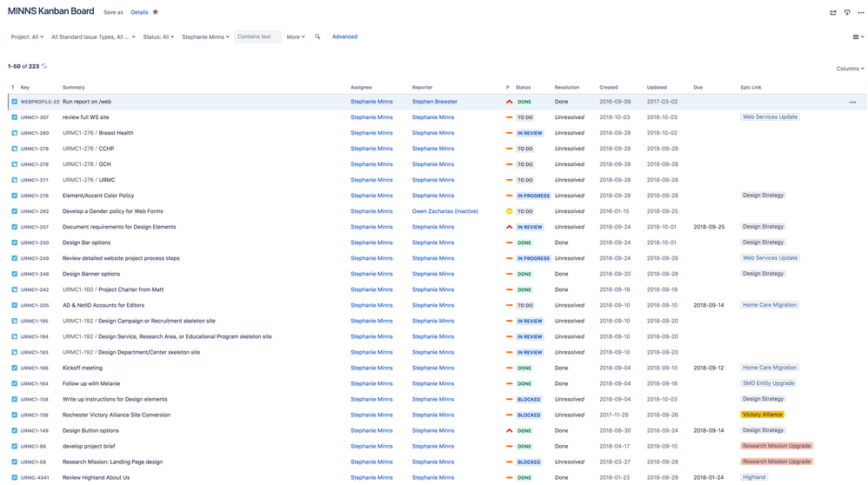Viewport: 868px width, 485px height.
Task: Click subtask icon for URMC1-279
Action: [15, 149]
